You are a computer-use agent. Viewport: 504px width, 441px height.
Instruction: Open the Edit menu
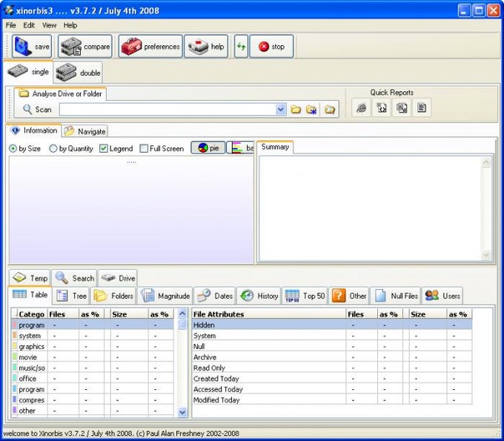pos(29,25)
